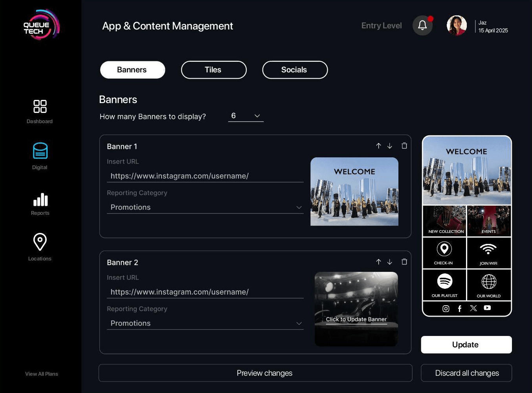
Task: Click the Instagram icon in phone preview
Action: (x=446, y=309)
